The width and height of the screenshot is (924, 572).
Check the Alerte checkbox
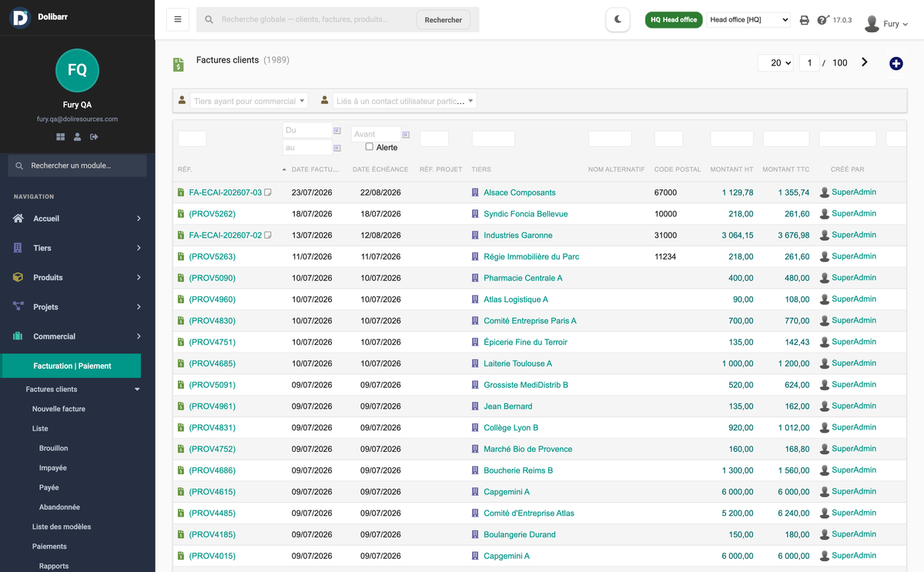(x=370, y=146)
